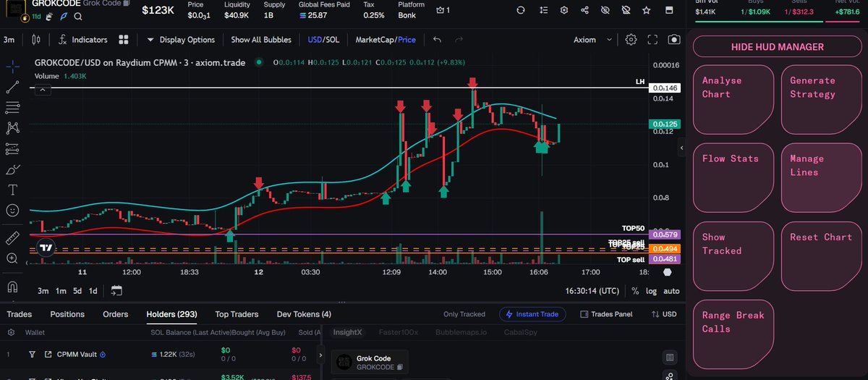The height and width of the screenshot is (380, 868).
Task: Open the chart layout templates grid
Action: 124,40
